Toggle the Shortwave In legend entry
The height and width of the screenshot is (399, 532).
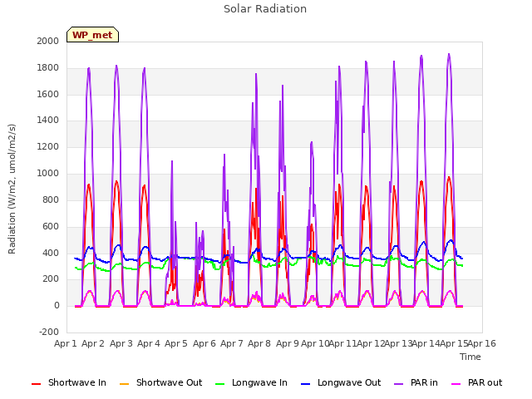click(x=69, y=382)
